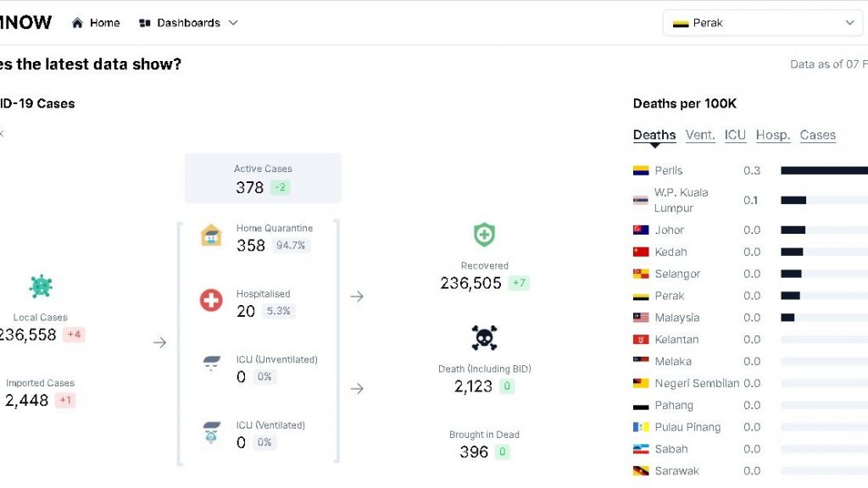
Task: Click the Selangor row in rankings
Action: coord(677,274)
